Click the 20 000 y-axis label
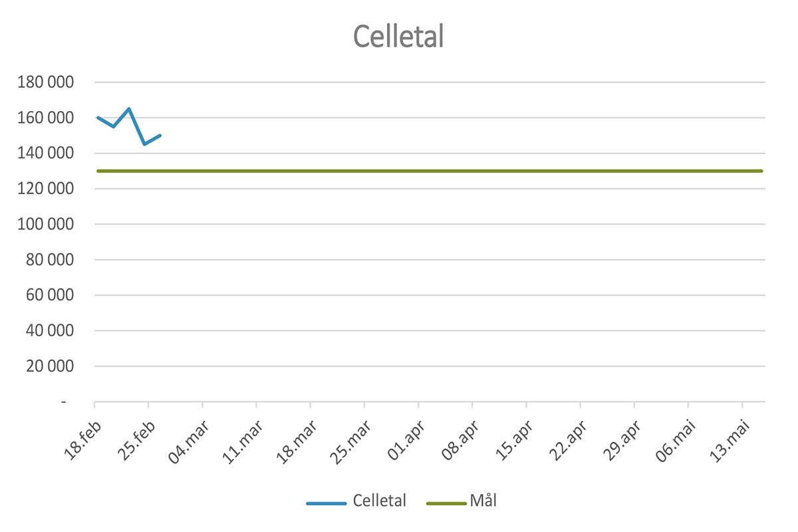Viewport: 798px width, 532px height. [51, 366]
